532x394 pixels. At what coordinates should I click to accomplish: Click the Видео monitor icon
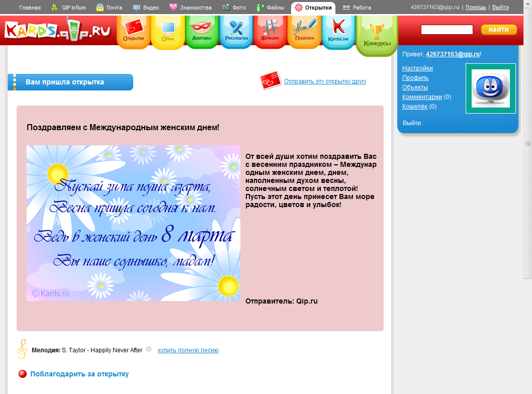coord(137,7)
